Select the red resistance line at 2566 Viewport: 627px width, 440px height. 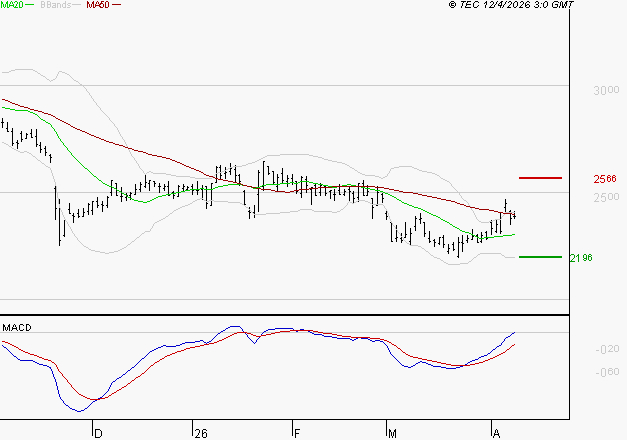(x=540, y=178)
